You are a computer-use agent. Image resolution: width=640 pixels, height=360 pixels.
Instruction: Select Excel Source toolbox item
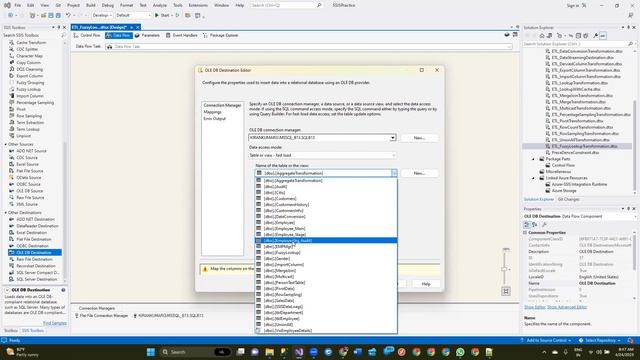27,164
